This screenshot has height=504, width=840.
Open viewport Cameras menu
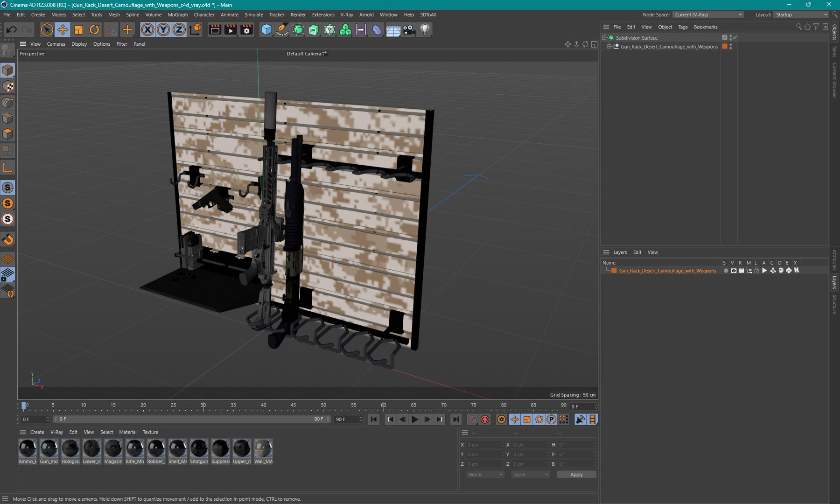point(56,44)
